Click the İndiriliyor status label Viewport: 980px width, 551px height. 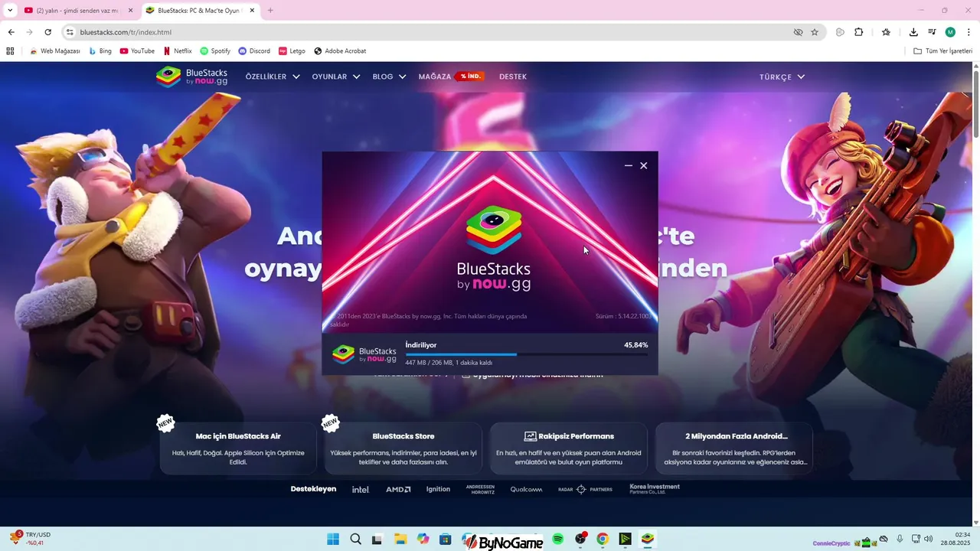coord(421,345)
